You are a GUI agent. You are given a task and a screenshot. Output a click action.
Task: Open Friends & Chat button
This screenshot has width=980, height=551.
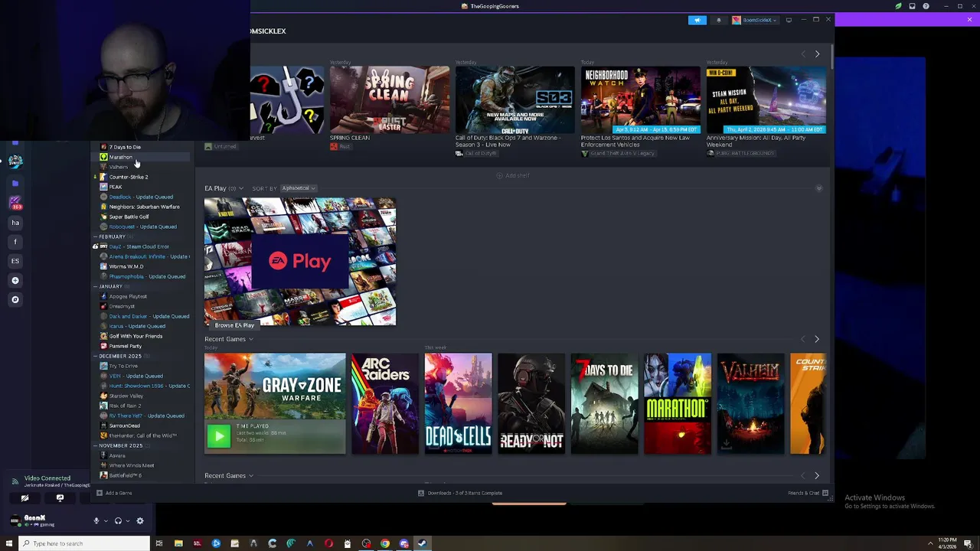point(808,493)
